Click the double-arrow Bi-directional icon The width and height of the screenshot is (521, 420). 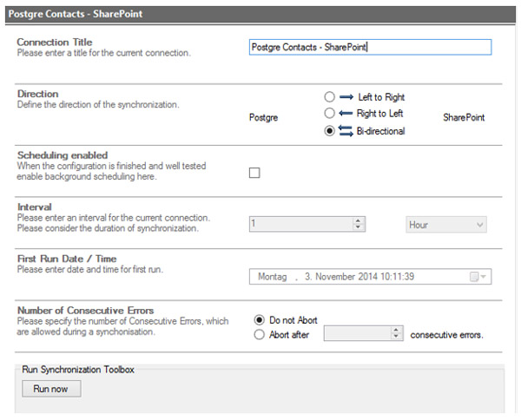[346, 131]
